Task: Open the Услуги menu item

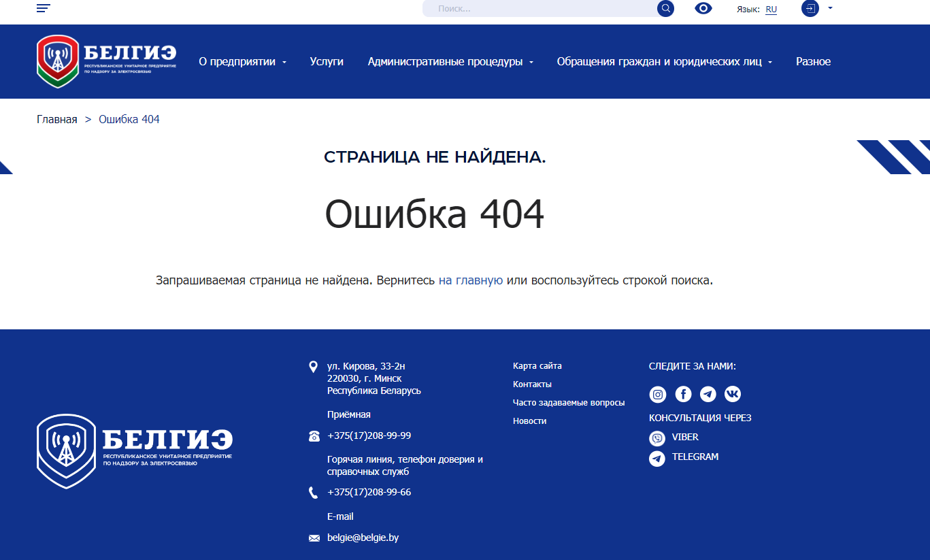Action: coord(327,61)
